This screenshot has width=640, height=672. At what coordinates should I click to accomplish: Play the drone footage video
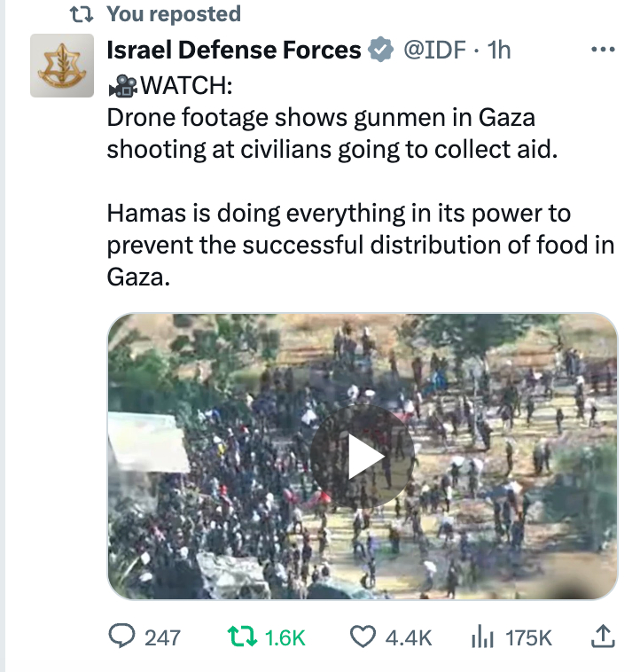(x=362, y=457)
